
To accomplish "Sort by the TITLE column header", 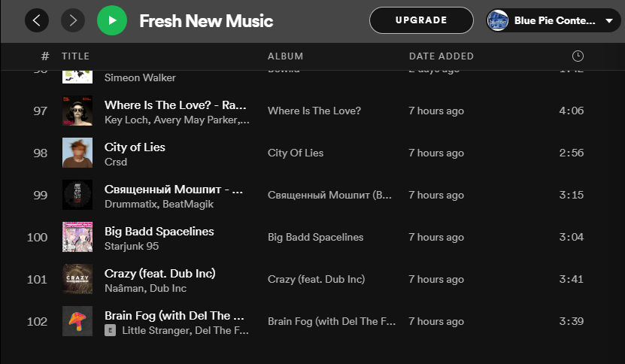I will [75, 56].
